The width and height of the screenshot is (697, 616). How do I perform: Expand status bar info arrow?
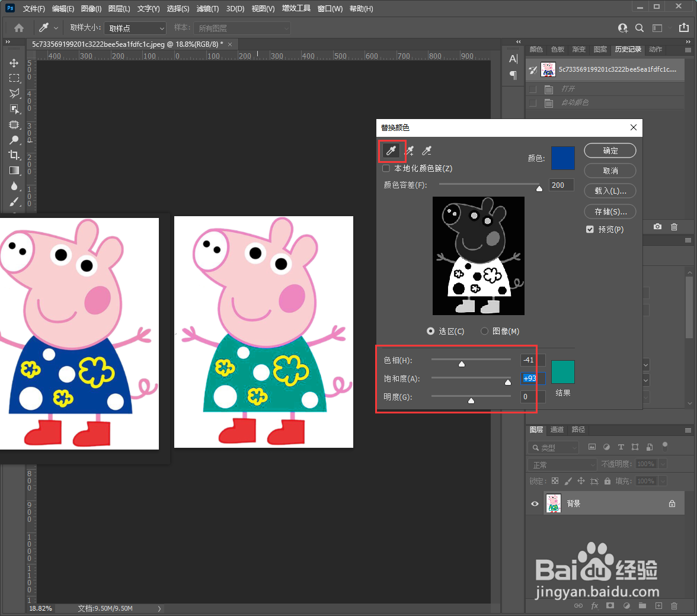(x=159, y=608)
